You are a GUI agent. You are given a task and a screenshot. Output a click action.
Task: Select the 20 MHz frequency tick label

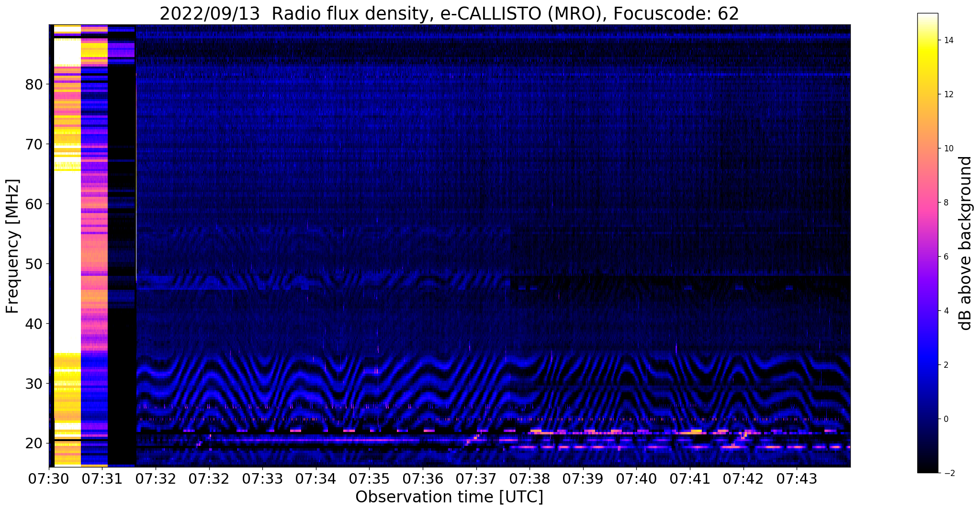pyautogui.click(x=34, y=443)
